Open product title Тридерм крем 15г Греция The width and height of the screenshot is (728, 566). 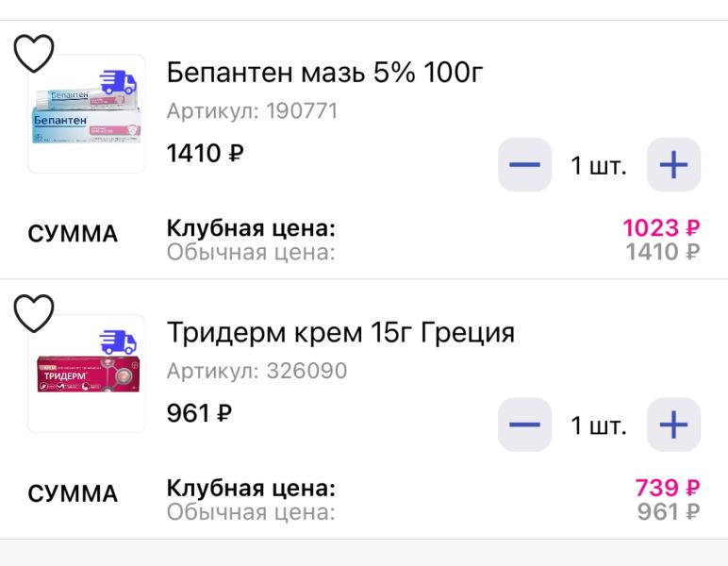click(340, 332)
